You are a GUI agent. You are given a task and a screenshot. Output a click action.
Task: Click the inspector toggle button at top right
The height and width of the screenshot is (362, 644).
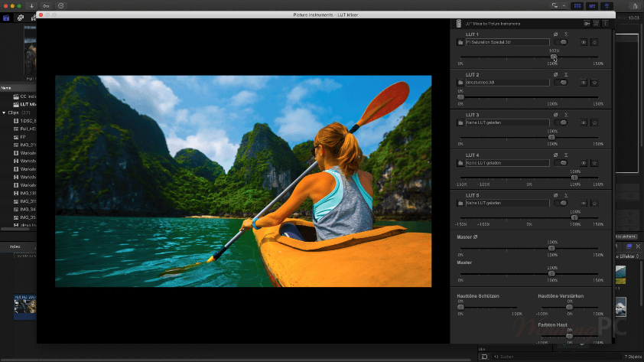[607, 6]
